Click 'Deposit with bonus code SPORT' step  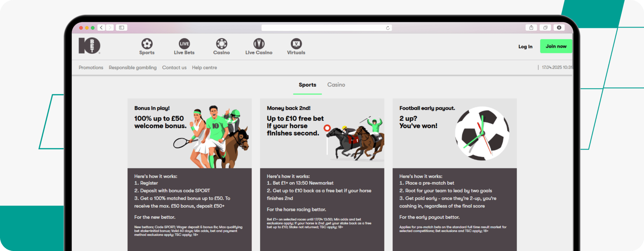[172, 191]
